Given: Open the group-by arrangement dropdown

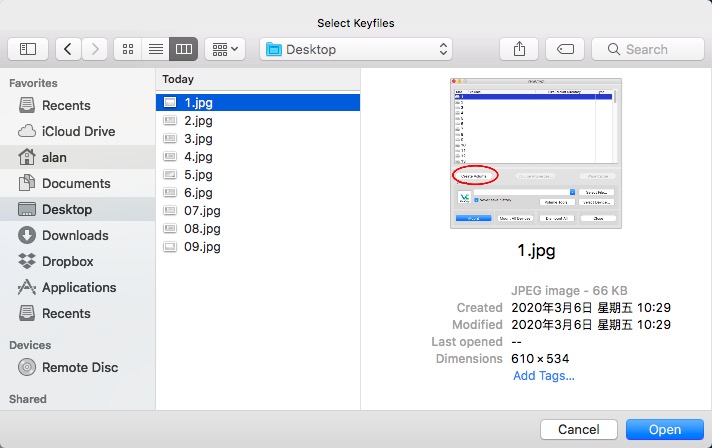Looking at the screenshot, I should pos(224,49).
